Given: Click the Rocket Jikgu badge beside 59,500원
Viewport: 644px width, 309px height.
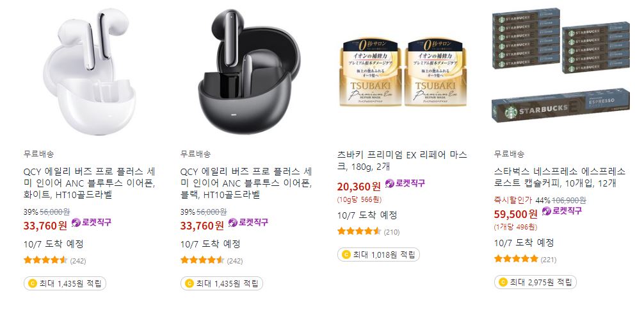Looking at the screenshot, I should coord(562,212).
